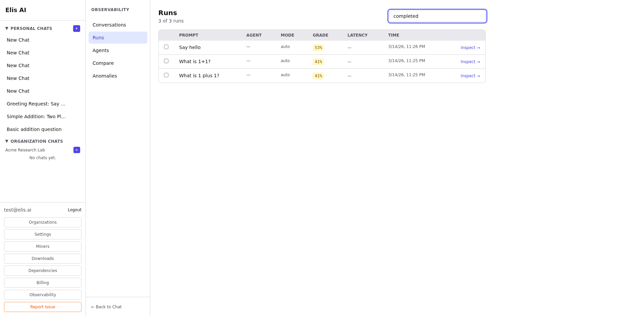Open the Conversations observability page
This screenshot has width=644, height=316.
point(109,25)
